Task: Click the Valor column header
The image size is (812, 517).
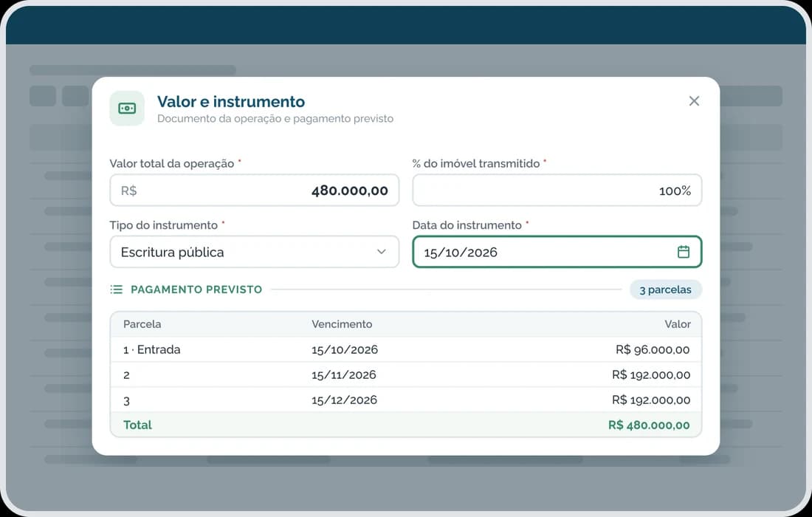Action: [678, 324]
